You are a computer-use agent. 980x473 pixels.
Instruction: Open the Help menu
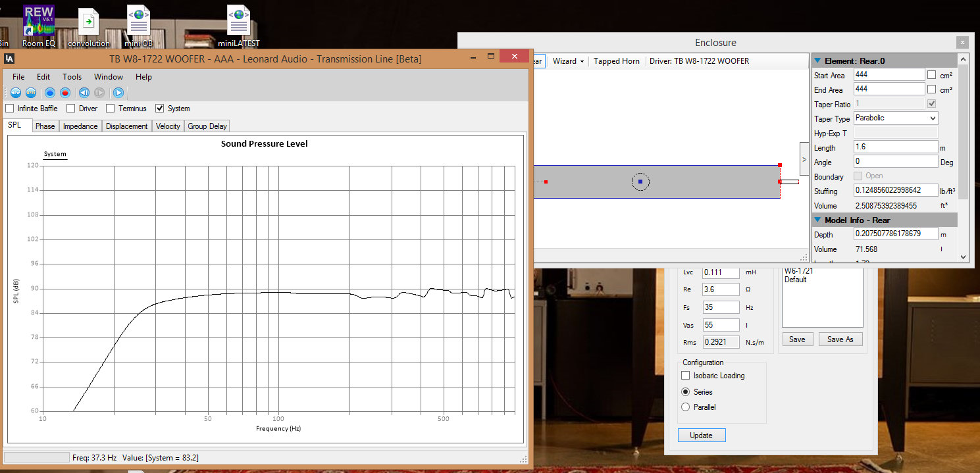(x=143, y=77)
